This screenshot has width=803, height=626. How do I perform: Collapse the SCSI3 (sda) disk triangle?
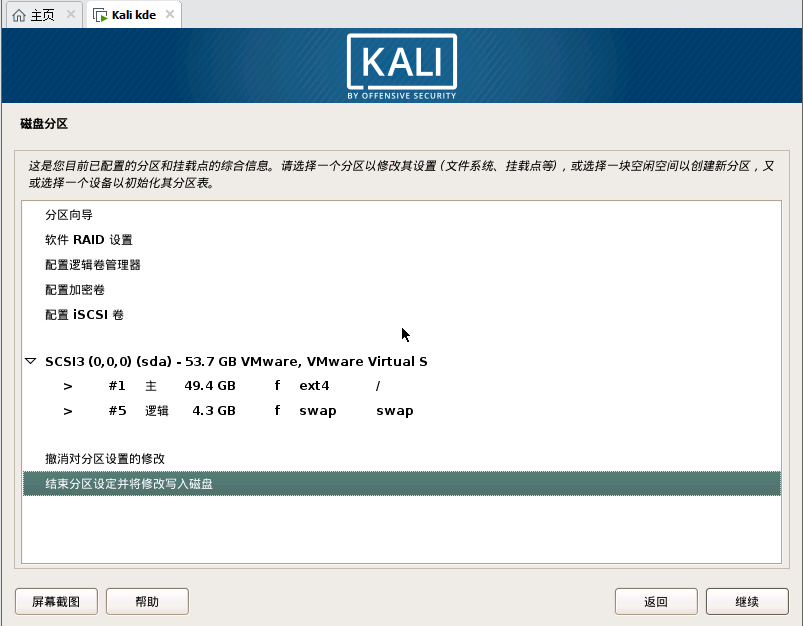pos(31,361)
